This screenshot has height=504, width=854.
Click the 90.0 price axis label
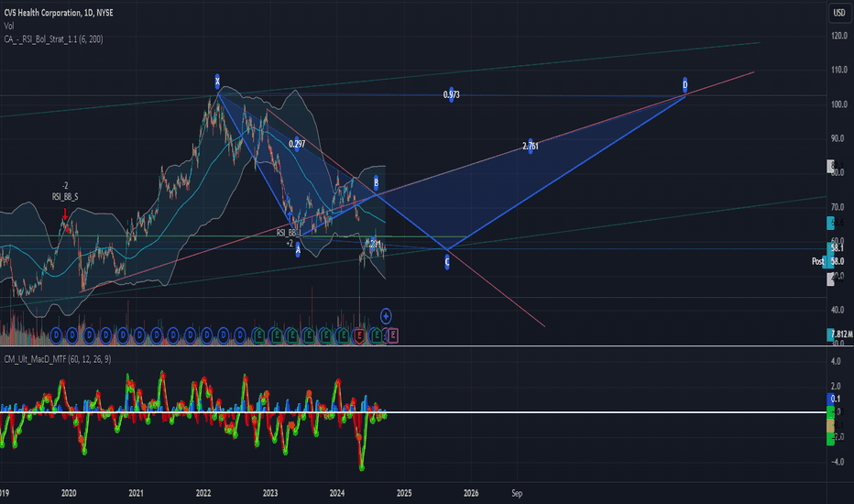click(x=838, y=138)
